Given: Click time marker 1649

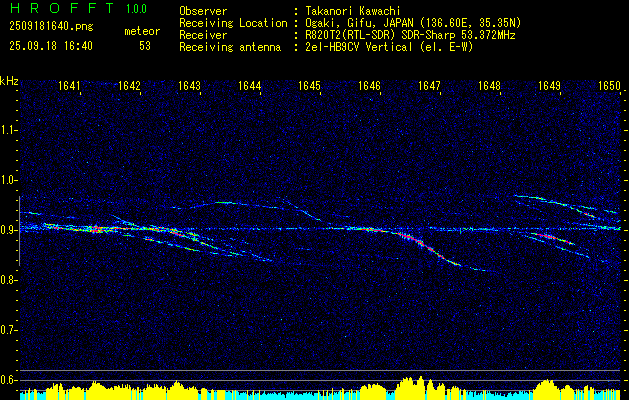Looking at the screenshot, I should [549, 85].
